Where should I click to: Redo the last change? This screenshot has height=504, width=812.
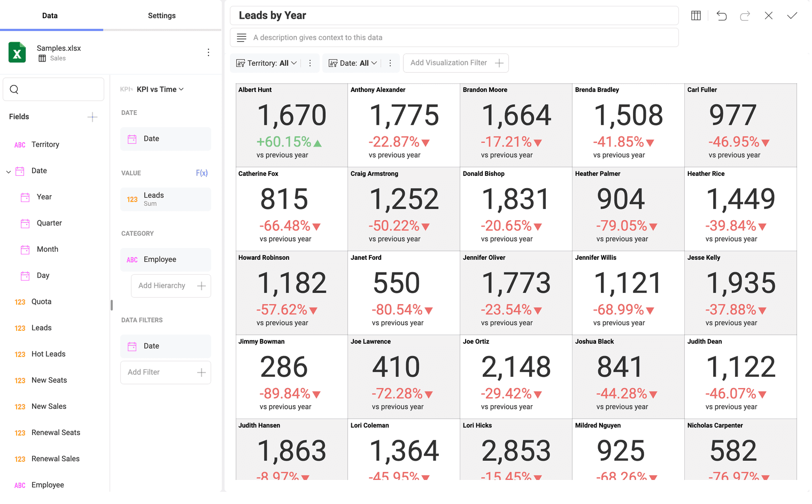click(745, 15)
